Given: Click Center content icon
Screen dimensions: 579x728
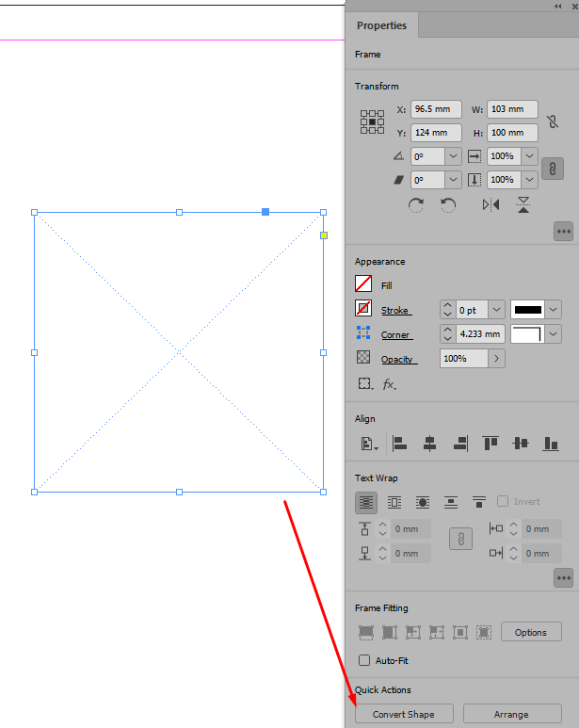Looking at the screenshot, I should pyautogui.click(x=460, y=632).
